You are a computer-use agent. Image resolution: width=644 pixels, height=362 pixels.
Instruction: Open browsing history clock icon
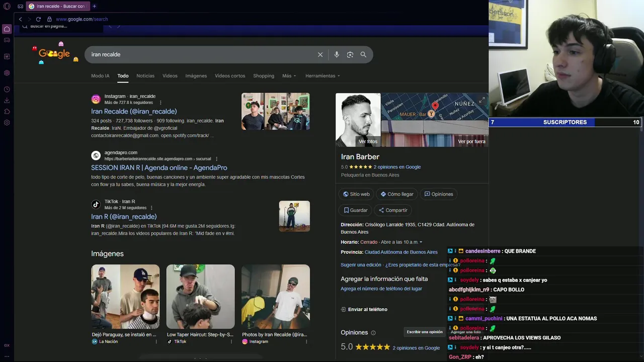7,89
